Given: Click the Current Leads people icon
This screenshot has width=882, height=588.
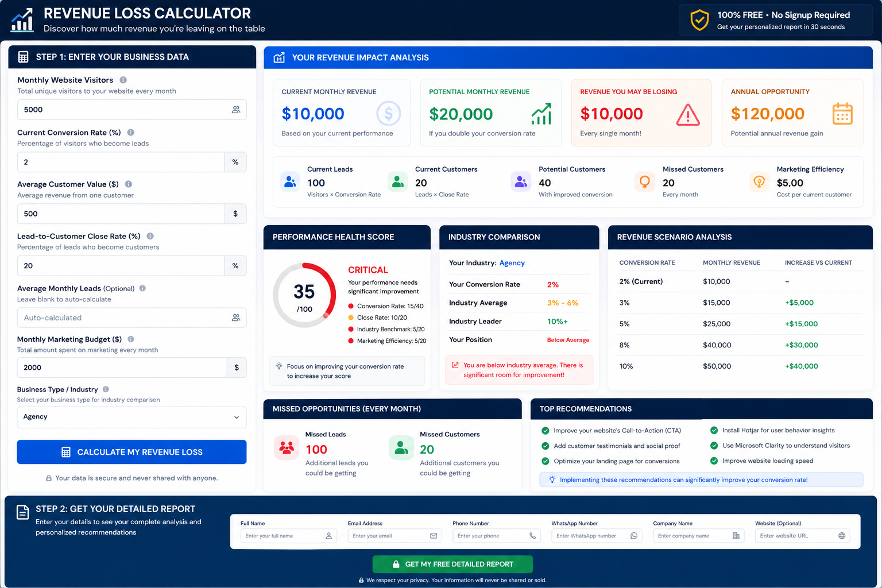Looking at the screenshot, I should (x=291, y=181).
